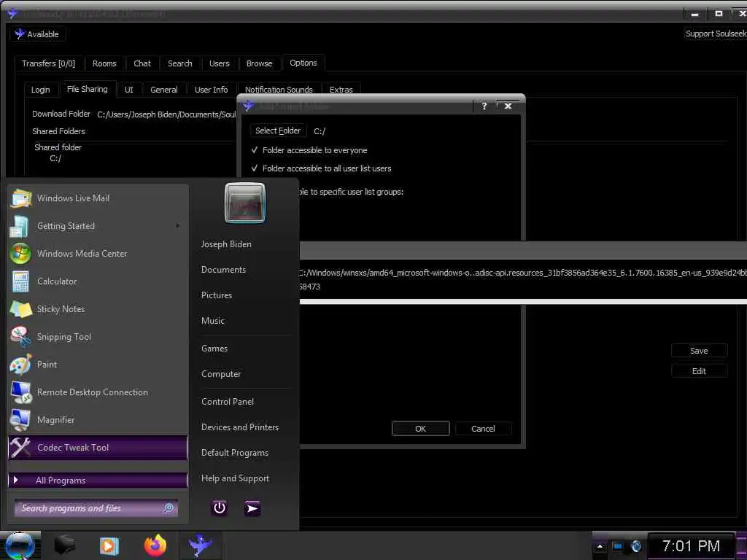Image resolution: width=747 pixels, height=560 pixels.
Task: Open Paint icon in Start menu
Action: [20, 365]
